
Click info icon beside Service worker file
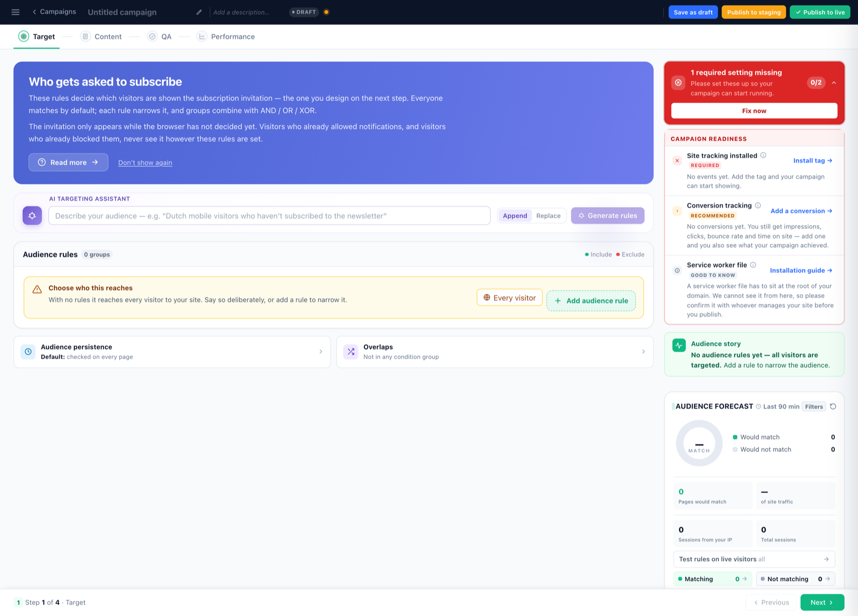[x=753, y=265]
